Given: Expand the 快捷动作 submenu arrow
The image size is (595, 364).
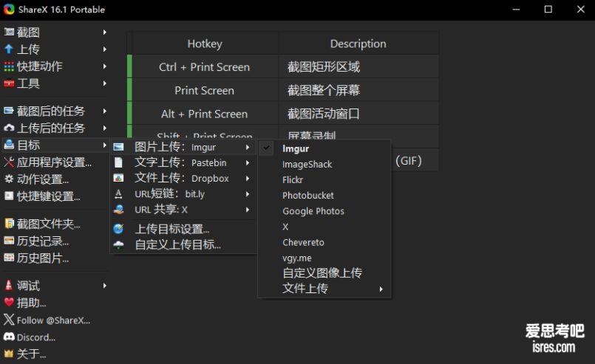Looking at the screenshot, I should 105,66.
